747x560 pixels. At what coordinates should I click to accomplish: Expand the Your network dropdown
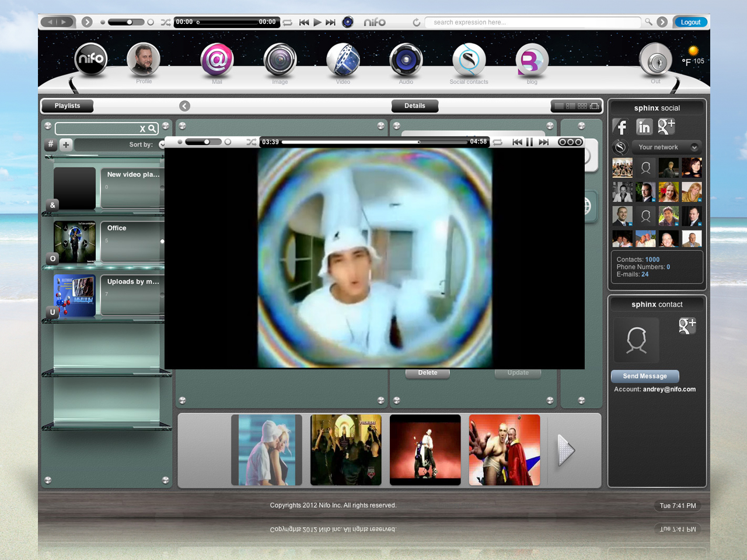(694, 147)
